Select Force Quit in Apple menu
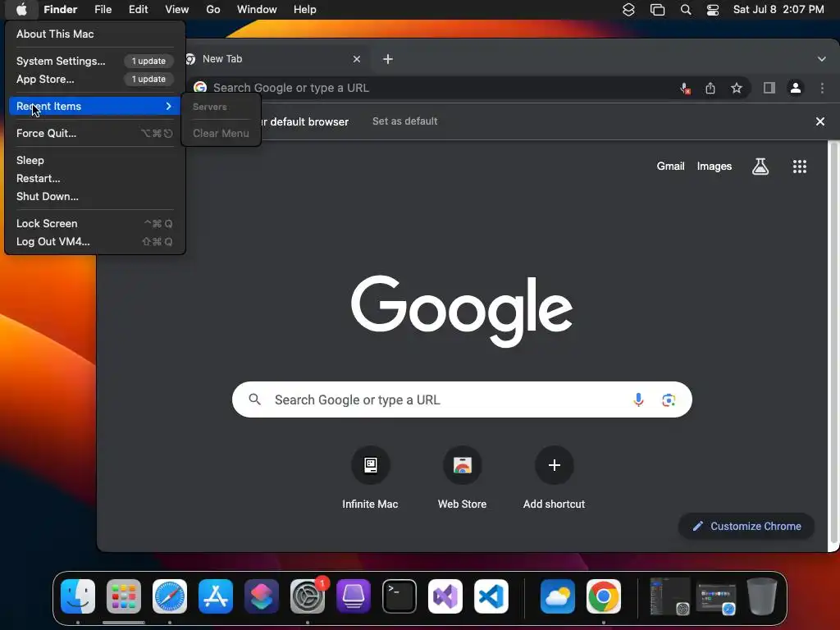 point(94,134)
